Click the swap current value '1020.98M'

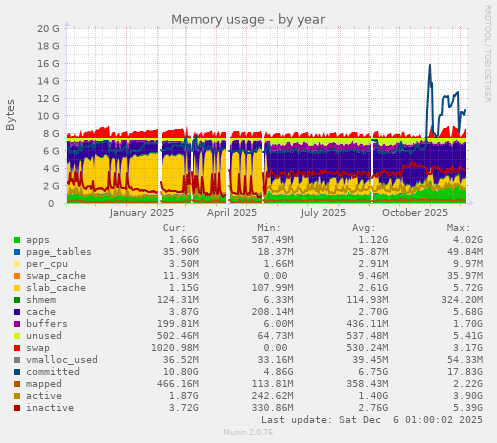(x=175, y=348)
